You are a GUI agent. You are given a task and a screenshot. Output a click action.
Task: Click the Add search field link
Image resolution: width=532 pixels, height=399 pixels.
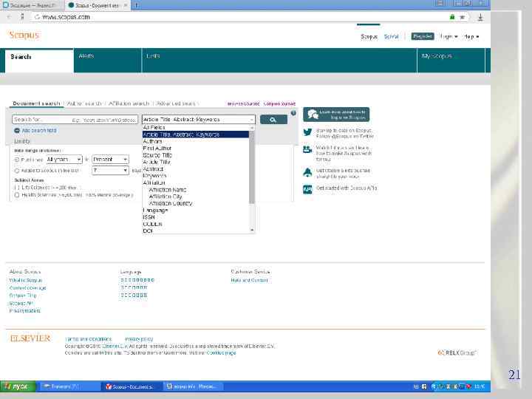(39, 131)
